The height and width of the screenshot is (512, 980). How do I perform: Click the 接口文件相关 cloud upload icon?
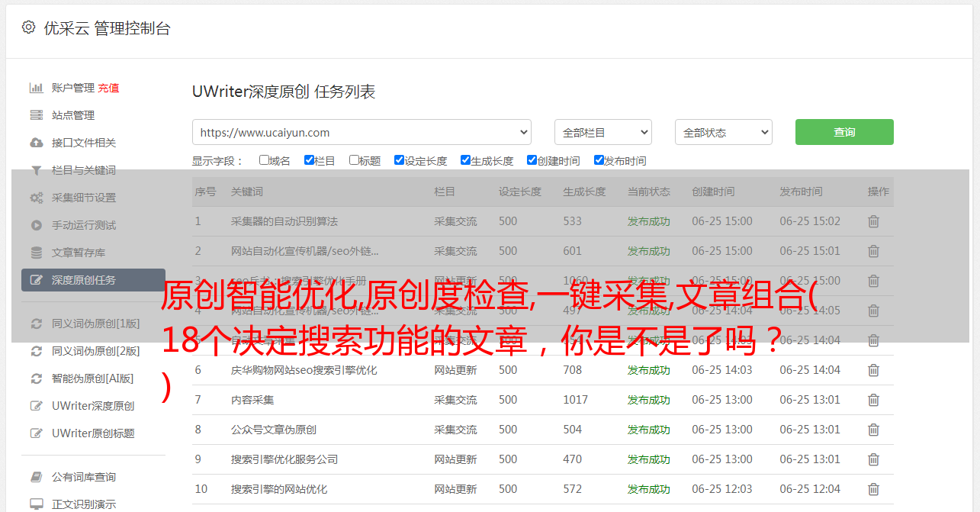[x=36, y=143]
